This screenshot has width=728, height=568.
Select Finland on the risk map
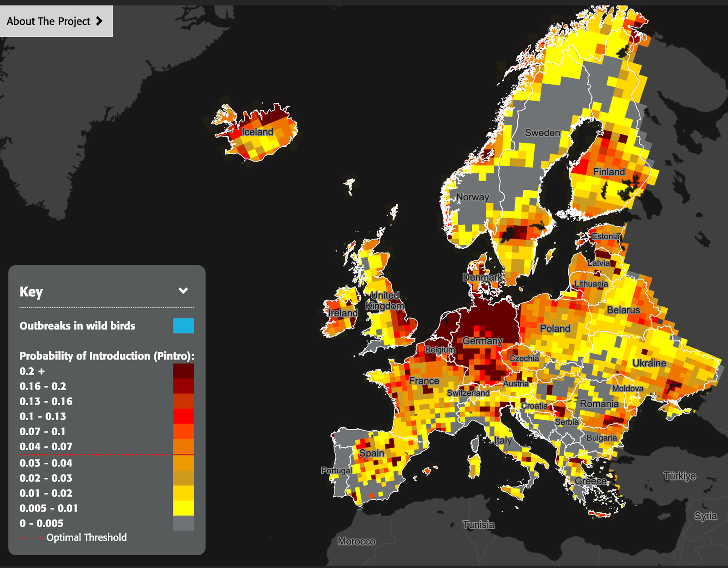(609, 172)
